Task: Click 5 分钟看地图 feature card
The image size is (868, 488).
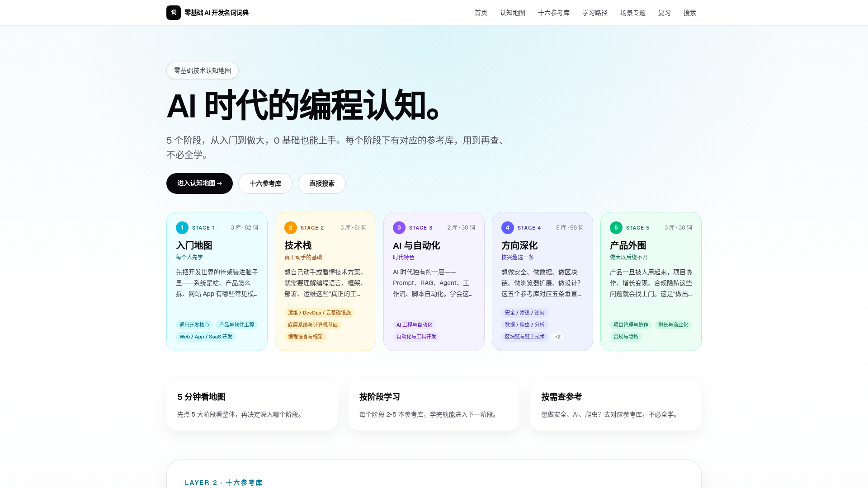Action: (x=252, y=405)
